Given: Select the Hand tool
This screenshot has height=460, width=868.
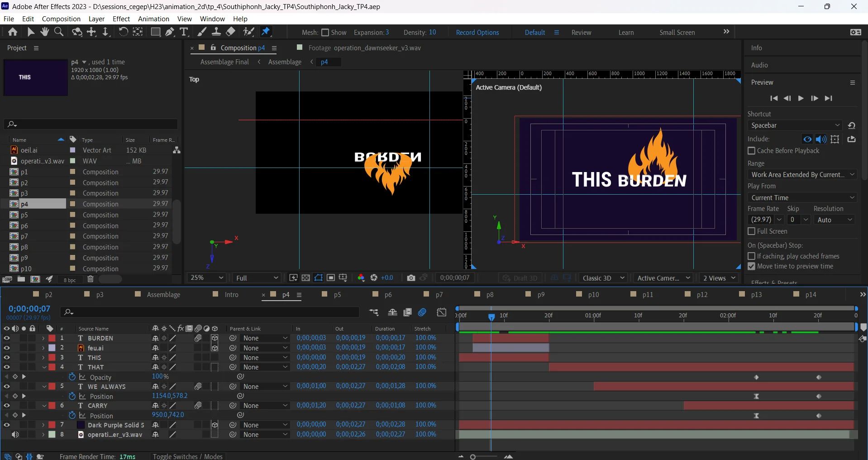Looking at the screenshot, I should pyautogui.click(x=44, y=32).
